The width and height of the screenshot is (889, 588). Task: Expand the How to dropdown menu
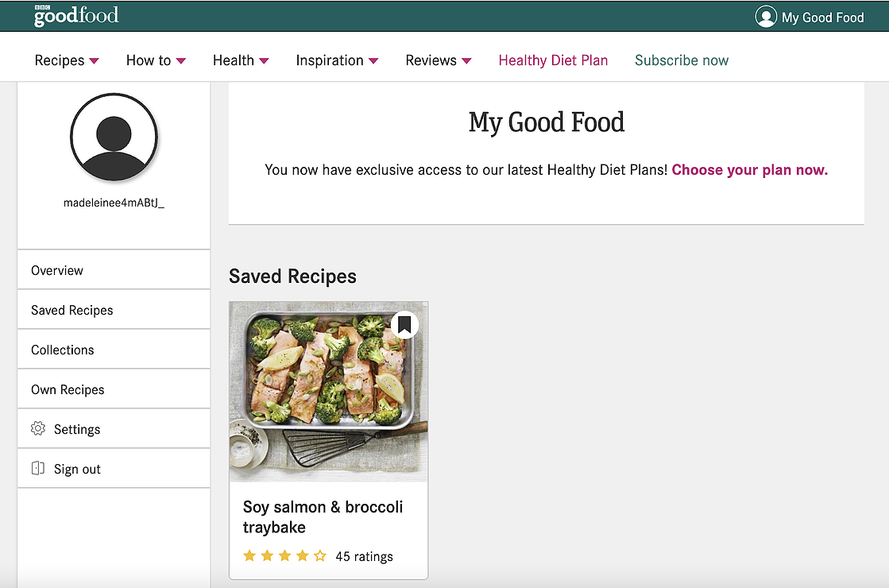click(x=156, y=60)
